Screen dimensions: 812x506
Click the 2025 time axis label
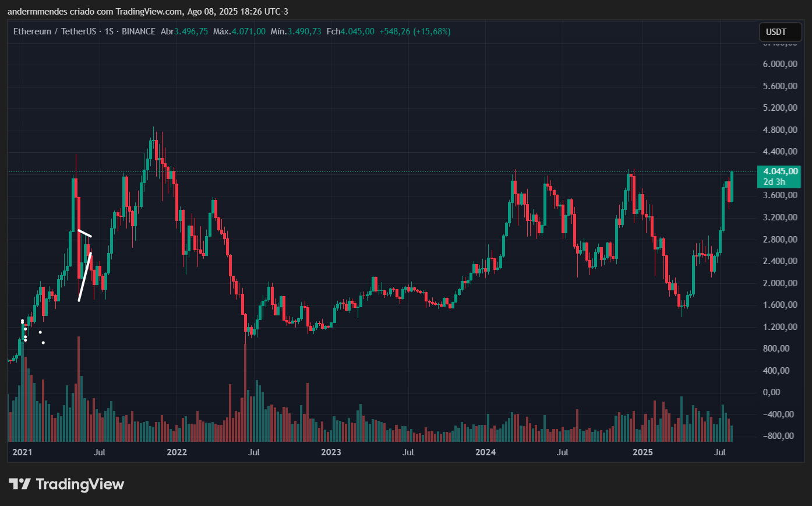643,452
